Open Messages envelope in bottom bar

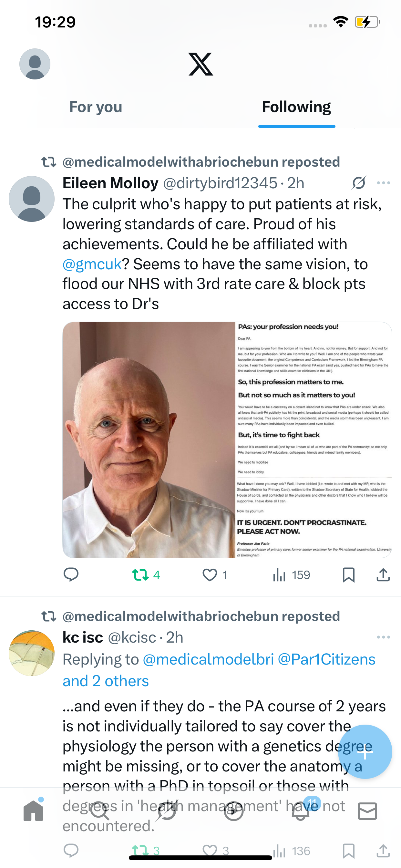367,811
